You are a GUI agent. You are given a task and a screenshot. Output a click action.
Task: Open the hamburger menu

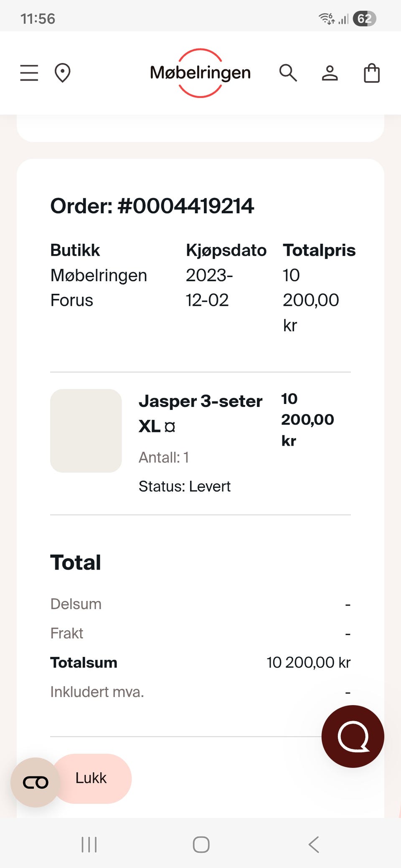pos(29,73)
